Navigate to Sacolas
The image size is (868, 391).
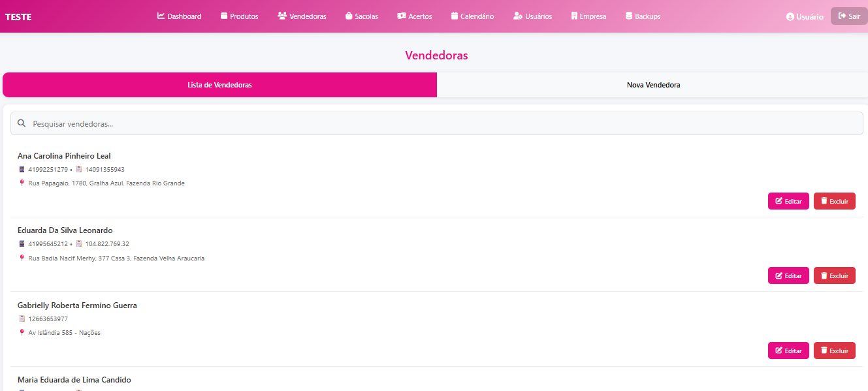tap(362, 16)
